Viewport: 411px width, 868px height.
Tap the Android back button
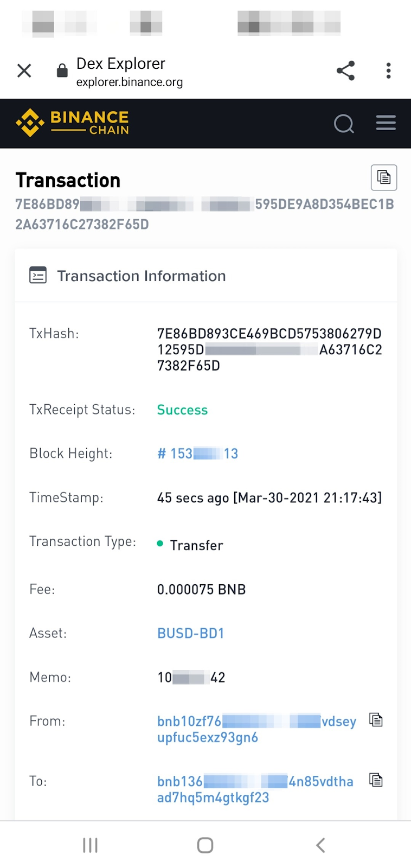point(320,845)
